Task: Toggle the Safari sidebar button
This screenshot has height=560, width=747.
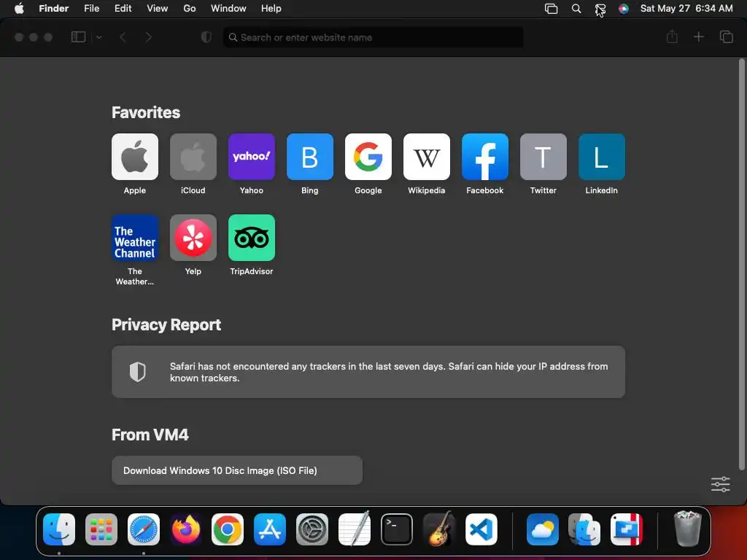Action: [x=78, y=37]
